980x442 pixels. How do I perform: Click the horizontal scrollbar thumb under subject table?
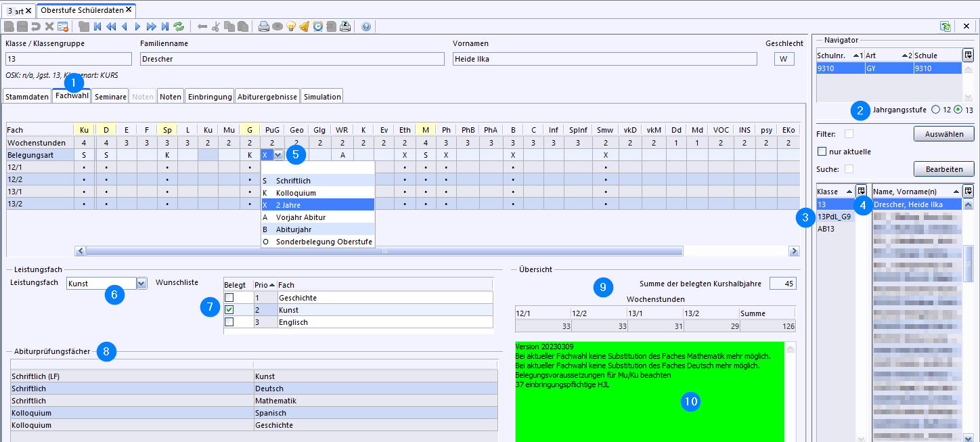(384, 251)
